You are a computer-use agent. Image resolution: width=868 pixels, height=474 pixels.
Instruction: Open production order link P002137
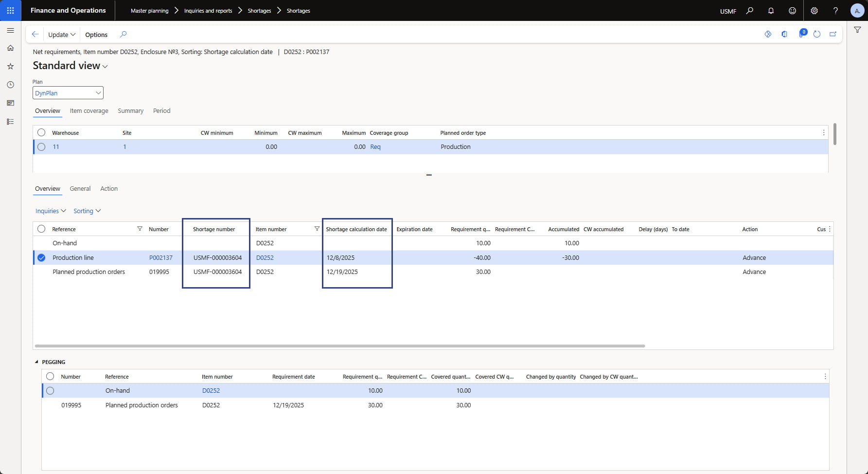(160, 258)
